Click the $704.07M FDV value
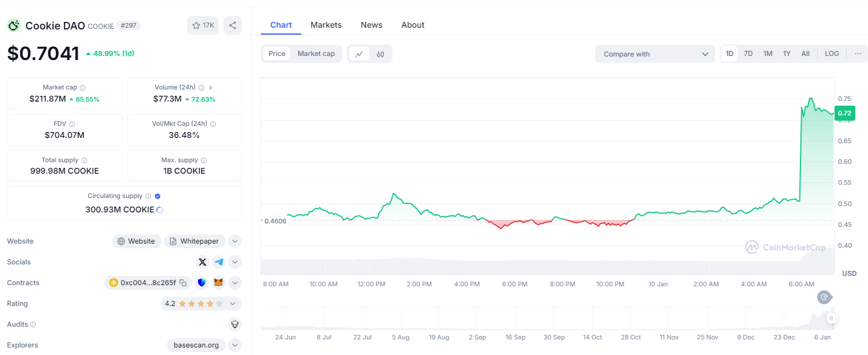 65,135
